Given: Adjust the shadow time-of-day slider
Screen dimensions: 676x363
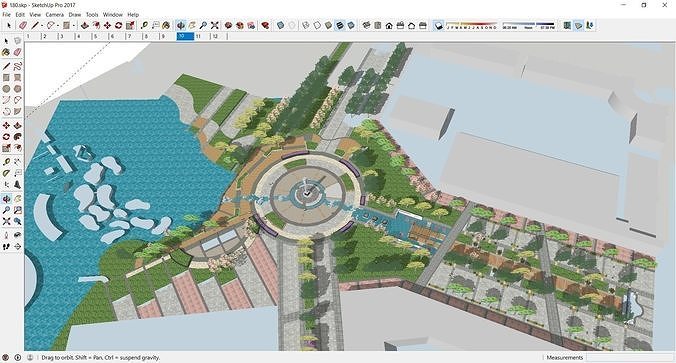Looking at the screenshot, I should tap(529, 25).
